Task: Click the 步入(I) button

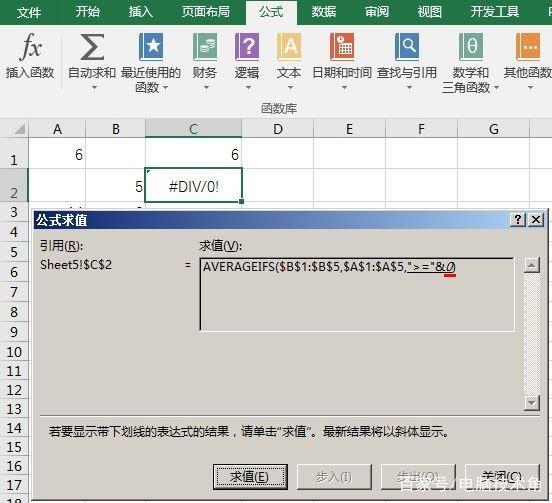Action: click(x=334, y=477)
